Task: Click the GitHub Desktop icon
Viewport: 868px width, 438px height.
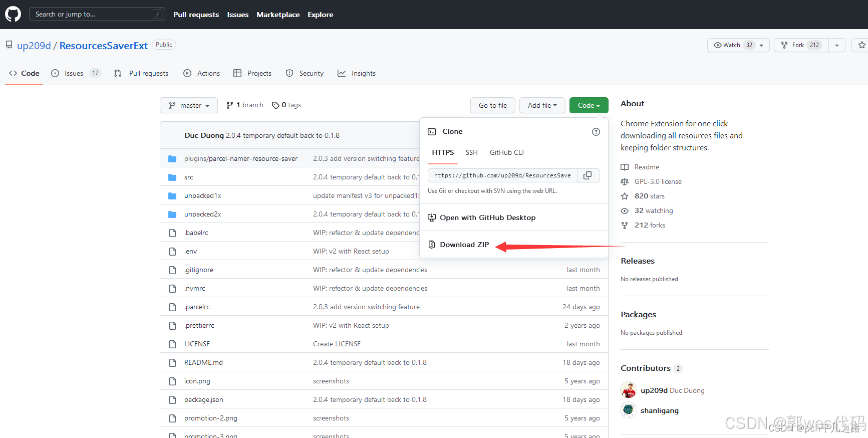Action: 432,217
